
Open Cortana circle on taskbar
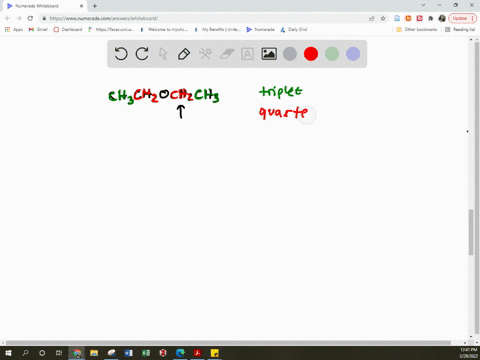(42, 353)
